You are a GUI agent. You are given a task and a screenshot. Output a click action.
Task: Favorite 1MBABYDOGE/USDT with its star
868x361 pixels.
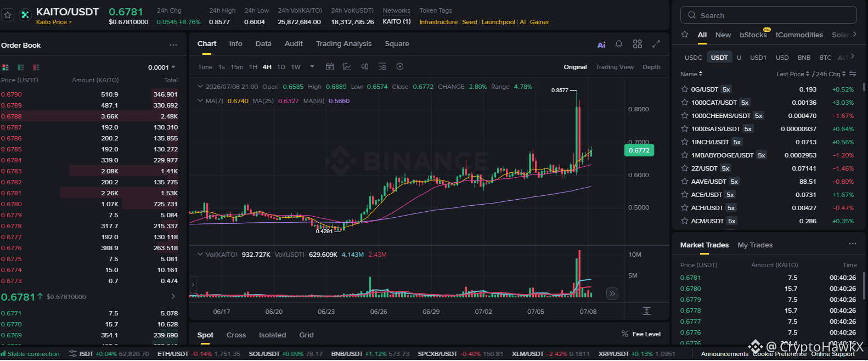[x=685, y=155]
